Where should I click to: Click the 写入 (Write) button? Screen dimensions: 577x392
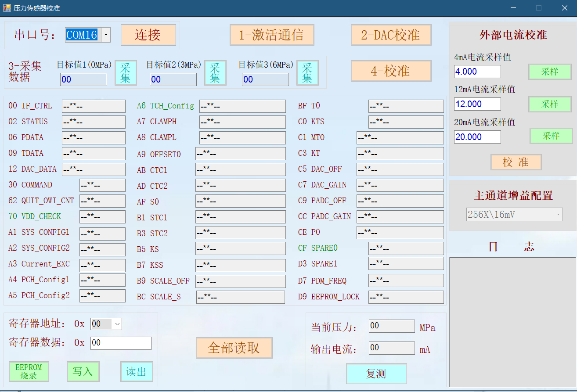tap(83, 371)
